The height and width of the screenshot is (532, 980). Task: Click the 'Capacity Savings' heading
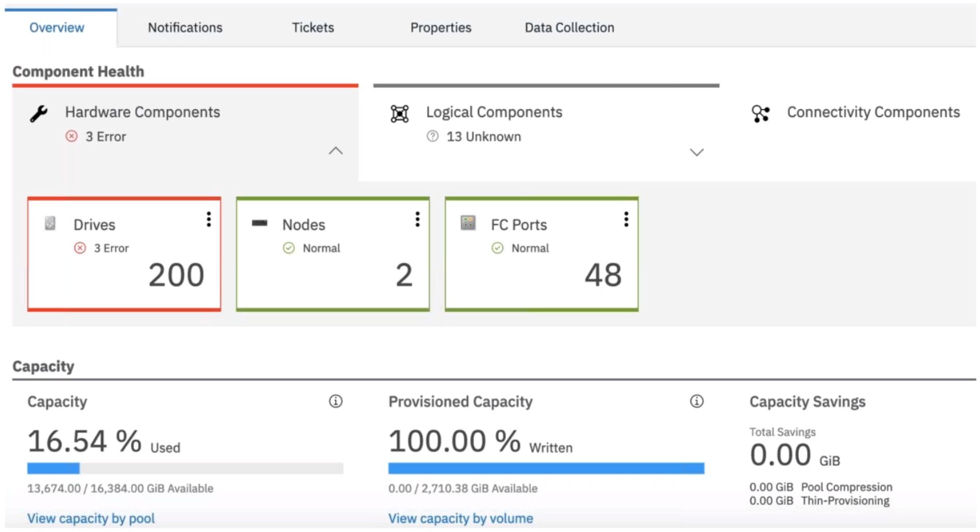(807, 401)
